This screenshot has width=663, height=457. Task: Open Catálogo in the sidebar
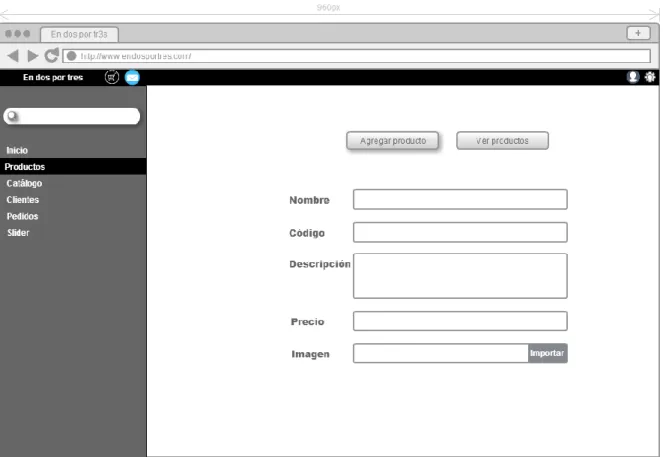click(x=24, y=183)
